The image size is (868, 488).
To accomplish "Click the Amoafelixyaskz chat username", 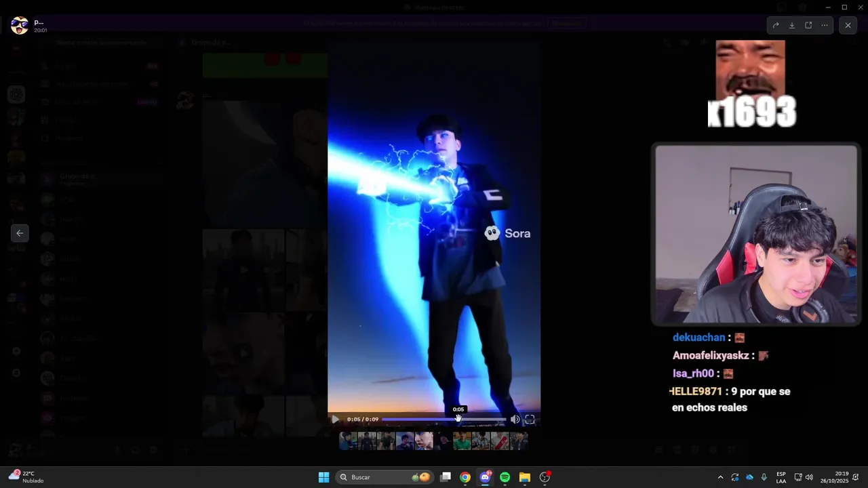I will tap(711, 356).
